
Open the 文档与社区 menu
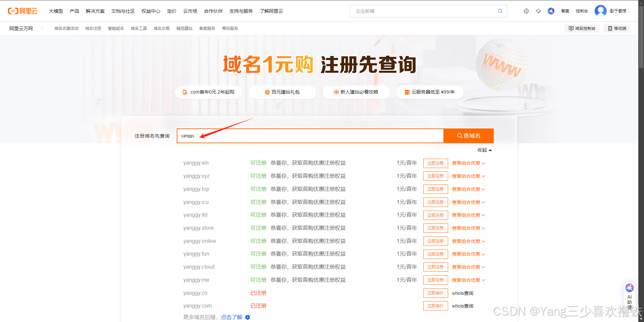coord(123,11)
